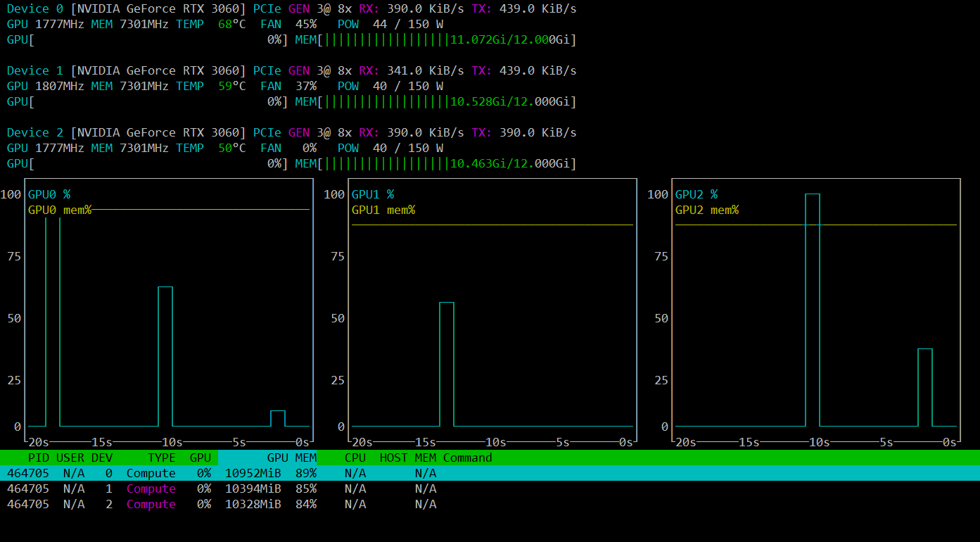Screen dimensions: 980x542
Task: Click the "GPU2 mem%" chart legend
Action: 707,210
